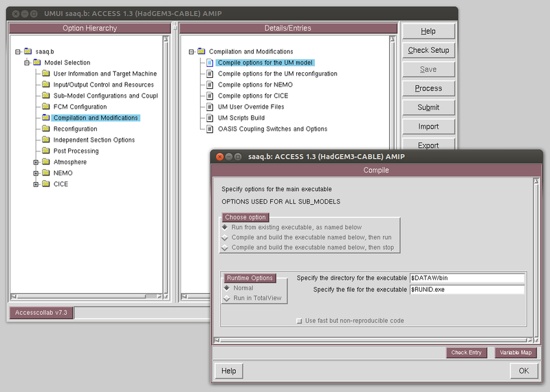The width and height of the screenshot is (550, 392).
Task: Open Compile options for the UM reconfiguration entry
Action: point(278,74)
